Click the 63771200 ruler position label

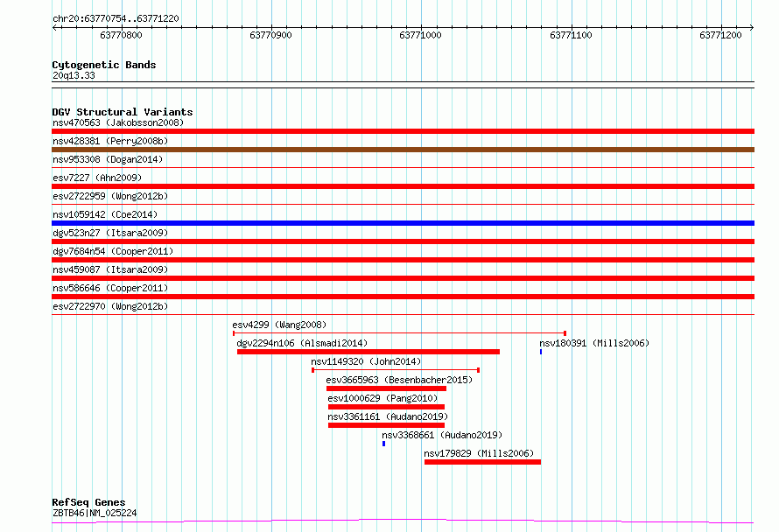click(720, 35)
